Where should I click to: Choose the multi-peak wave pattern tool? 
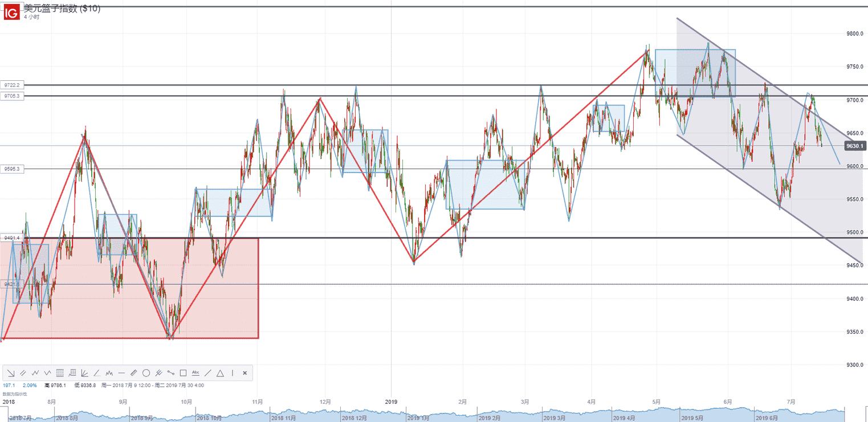[109, 373]
